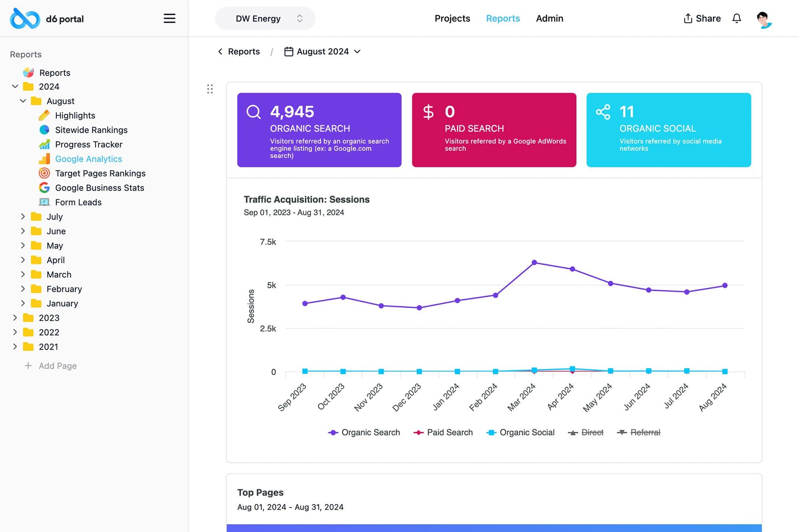Expand the March folder
Viewport: 799px width, 532px height.
pyautogui.click(x=23, y=274)
